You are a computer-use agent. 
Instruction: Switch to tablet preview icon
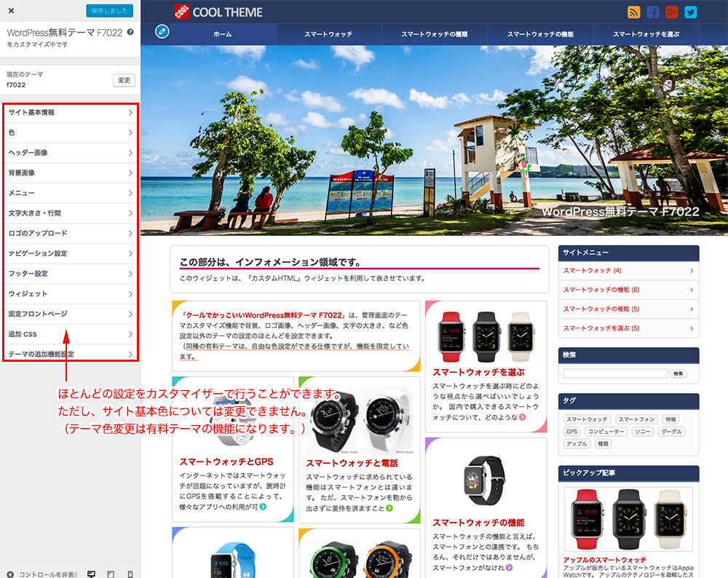coord(111,574)
